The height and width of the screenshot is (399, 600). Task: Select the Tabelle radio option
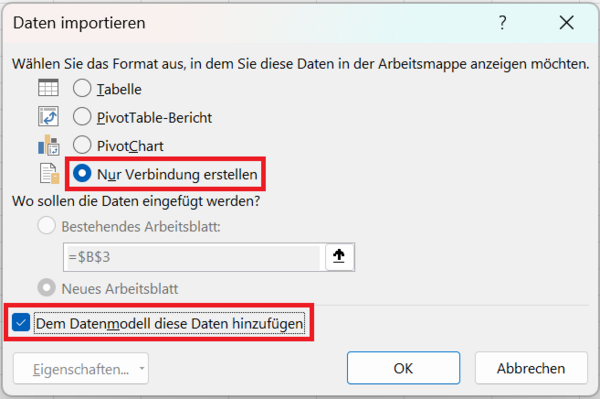tap(82, 88)
